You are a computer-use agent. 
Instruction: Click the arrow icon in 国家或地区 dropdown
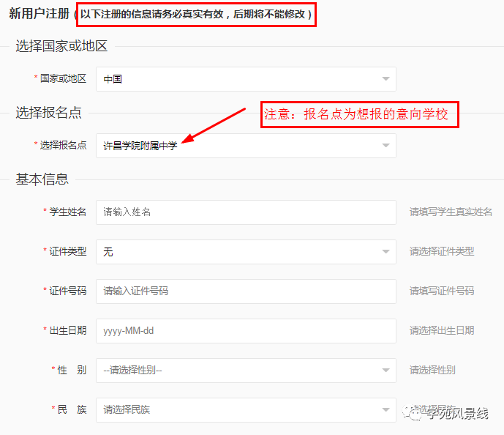[385, 79]
